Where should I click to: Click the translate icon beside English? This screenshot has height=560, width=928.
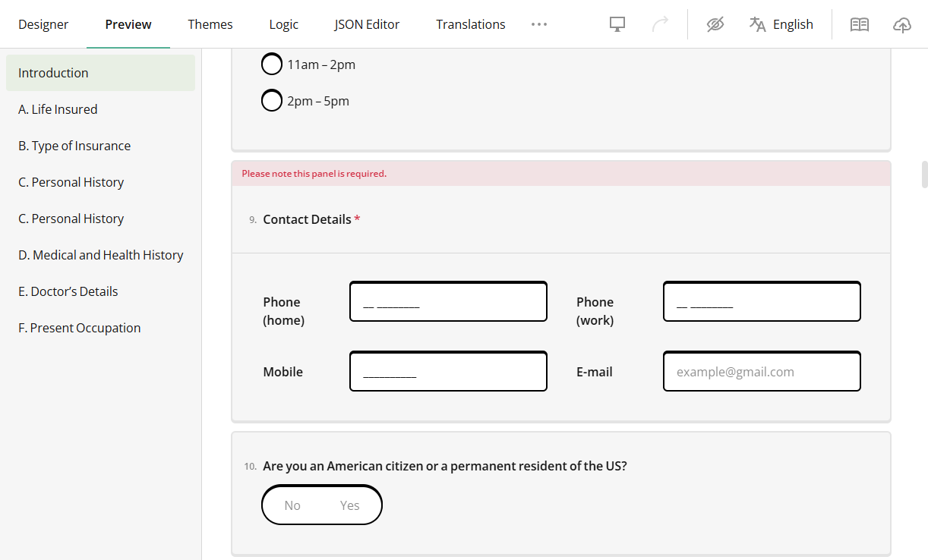click(757, 24)
